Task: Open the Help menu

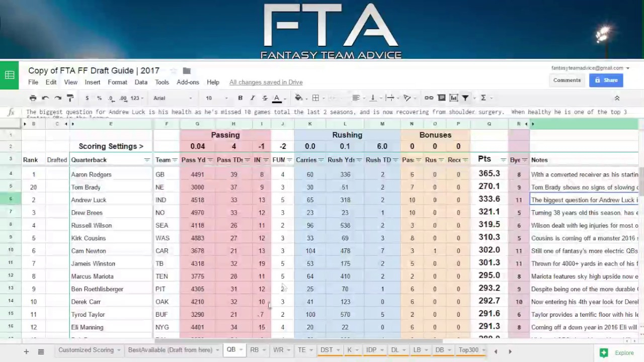Action: (213, 82)
